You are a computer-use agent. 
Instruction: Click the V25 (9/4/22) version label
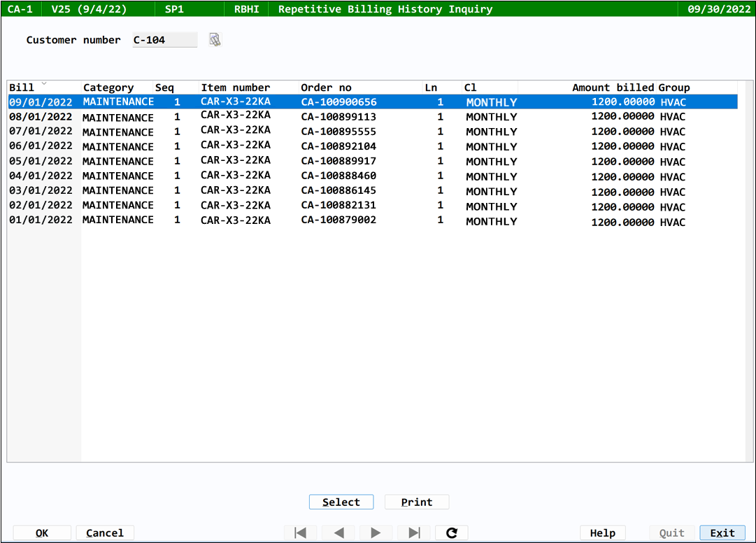coord(89,9)
